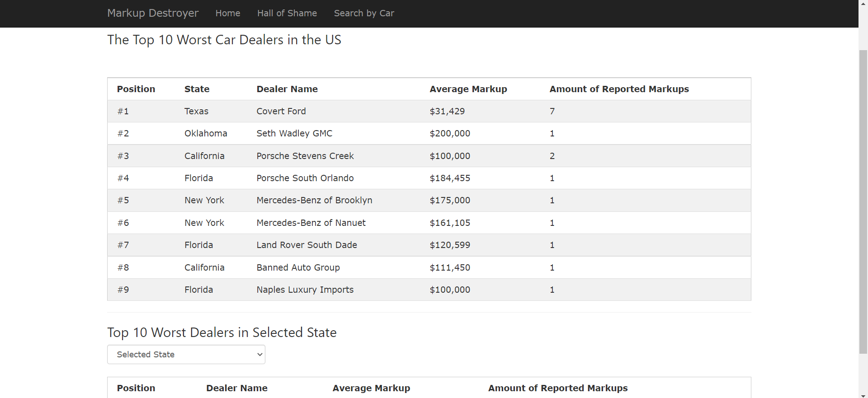Select the Covert Ford dealer row
This screenshot has width=868, height=398.
tap(281, 111)
